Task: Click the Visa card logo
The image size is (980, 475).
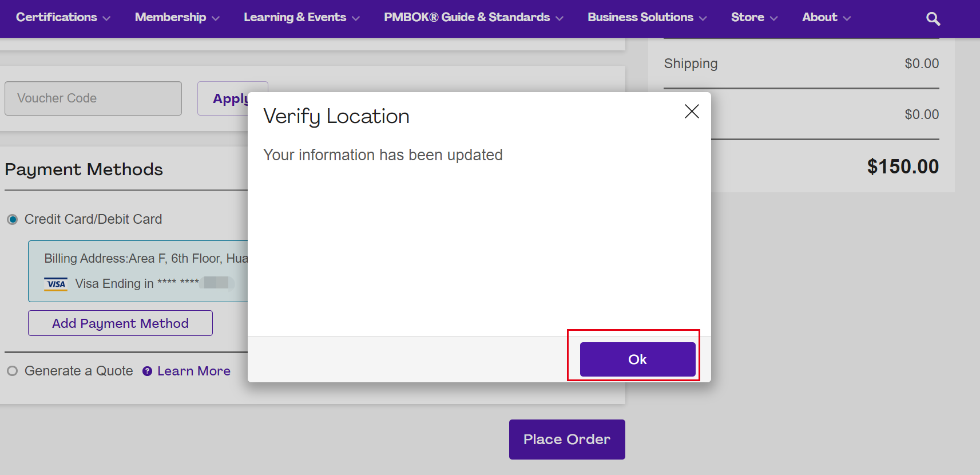Action: pos(56,284)
